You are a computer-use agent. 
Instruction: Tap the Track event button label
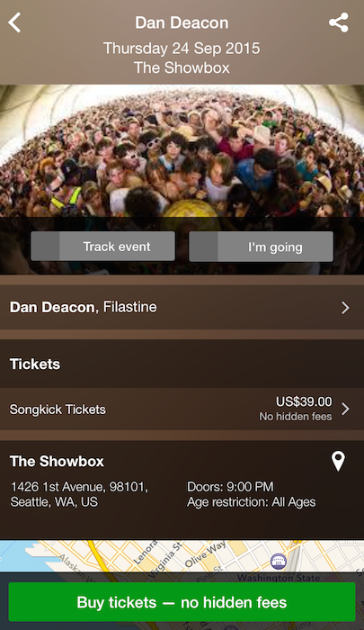(117, 247)
